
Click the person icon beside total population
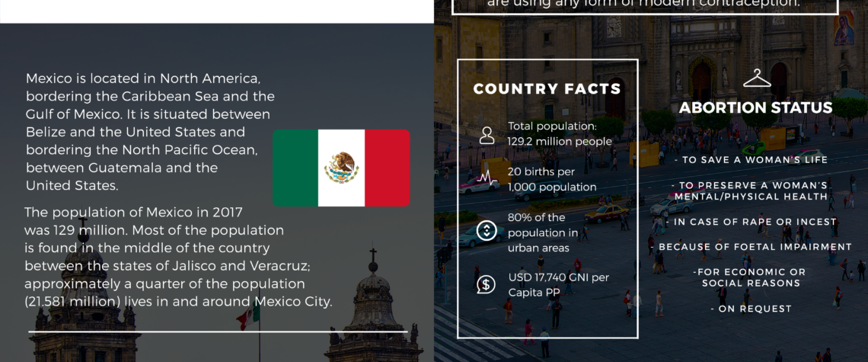[486, 135]
